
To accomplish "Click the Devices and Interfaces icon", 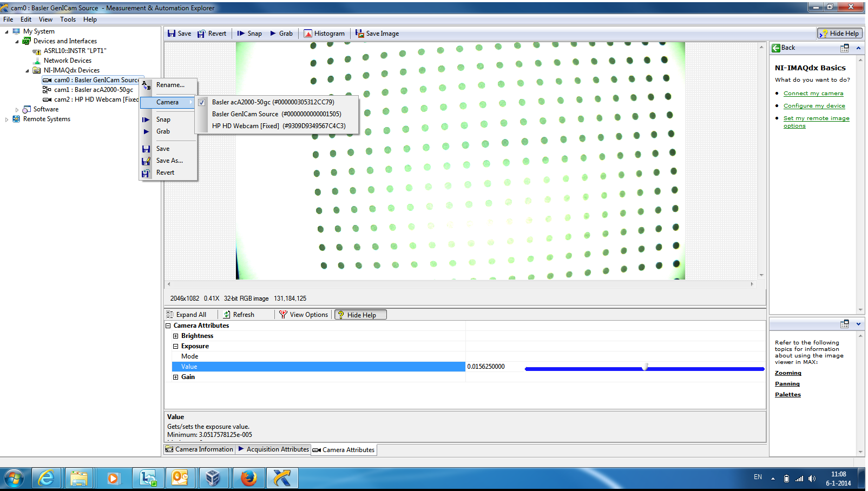I will click(27, 41).
